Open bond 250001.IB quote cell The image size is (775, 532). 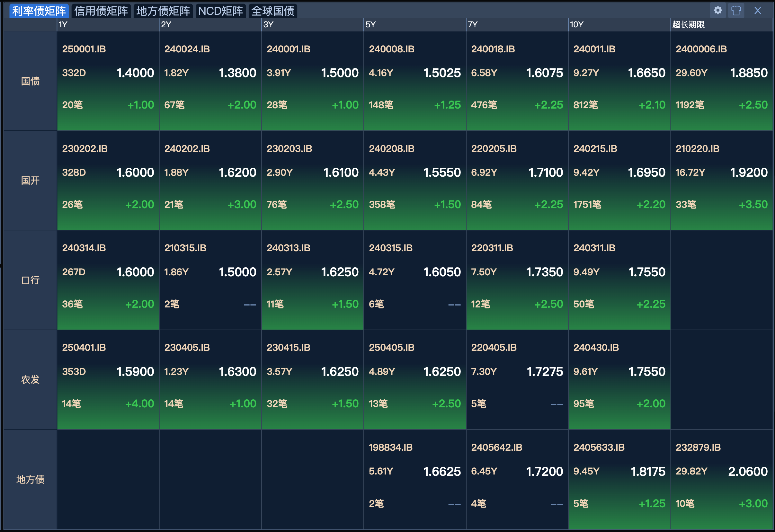click(x=108, y=80)
